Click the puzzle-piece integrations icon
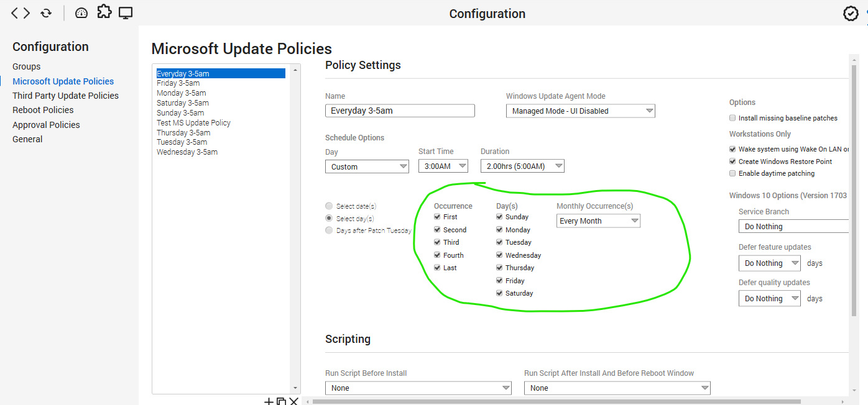Viewport: 868px width, 405px height. 104,12
